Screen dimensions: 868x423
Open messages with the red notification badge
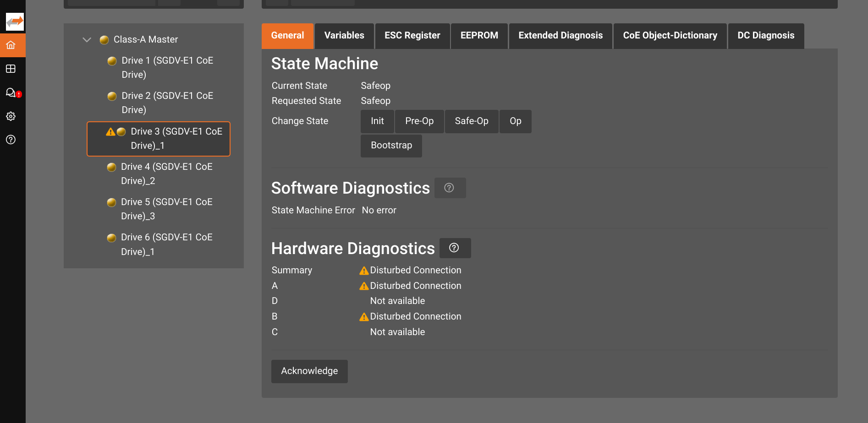click(x=11, y=92)
